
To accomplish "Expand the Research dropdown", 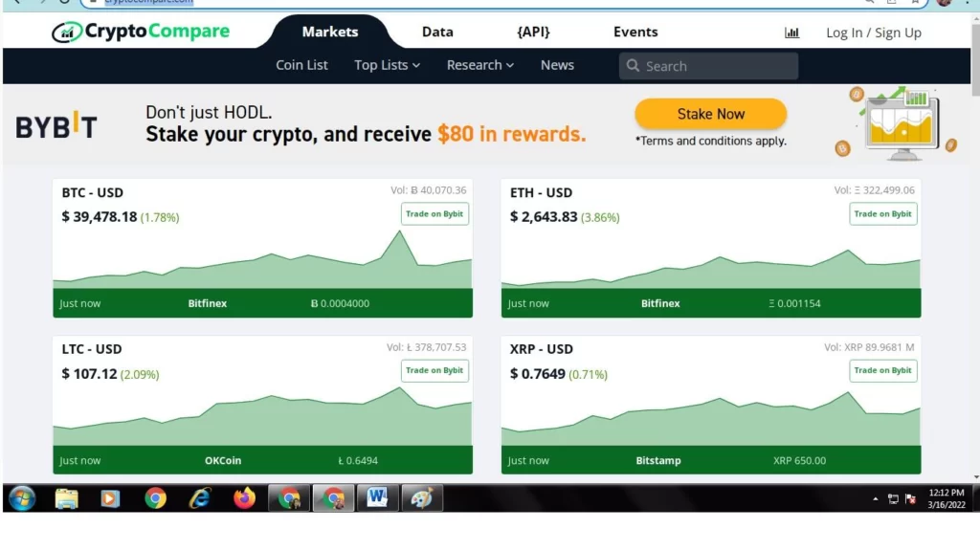I will (x=480, y=65).
